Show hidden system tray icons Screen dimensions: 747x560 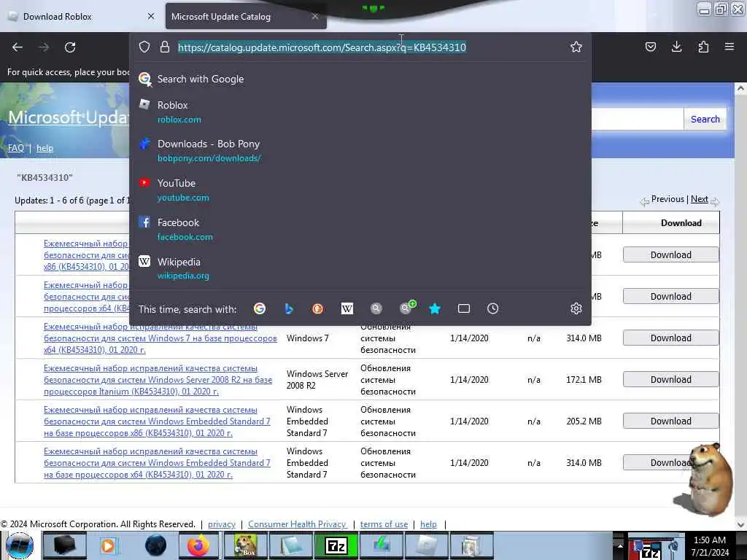click(x=620, y=545)
